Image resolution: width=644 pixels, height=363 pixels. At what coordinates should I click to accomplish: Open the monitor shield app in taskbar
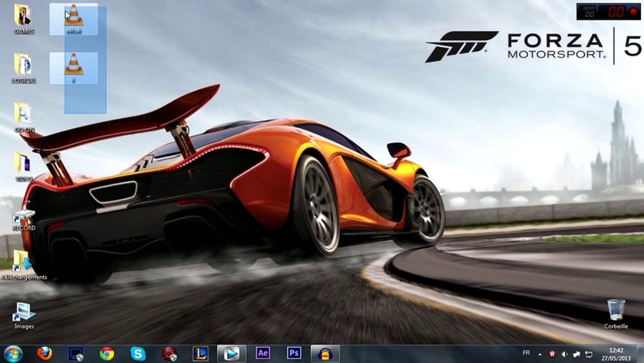[76, 353]
